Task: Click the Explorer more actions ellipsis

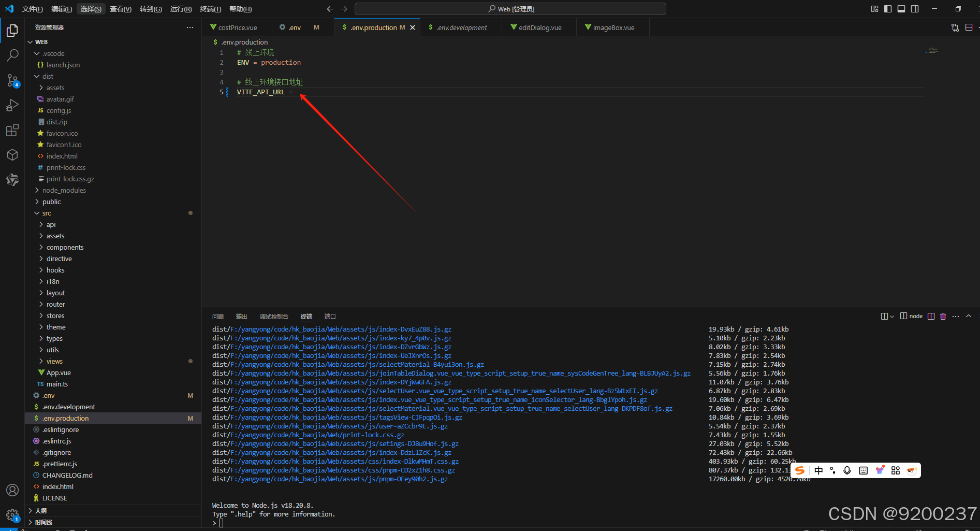Action: point(190,27)
